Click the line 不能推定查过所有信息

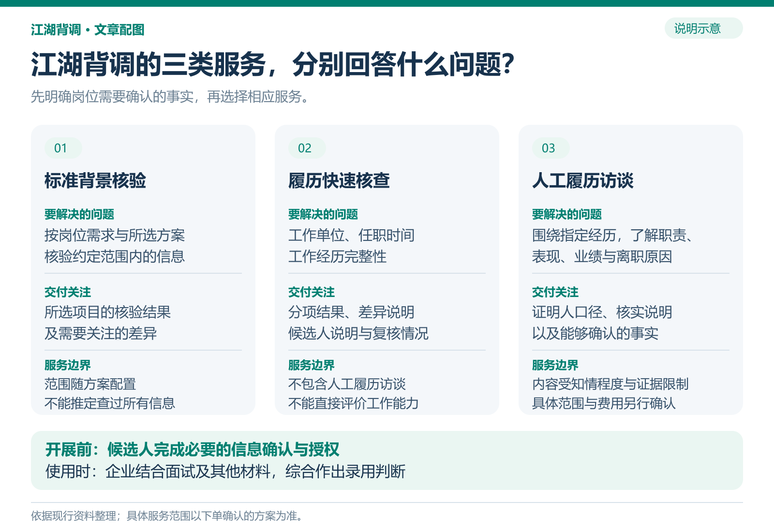[110, 403]
